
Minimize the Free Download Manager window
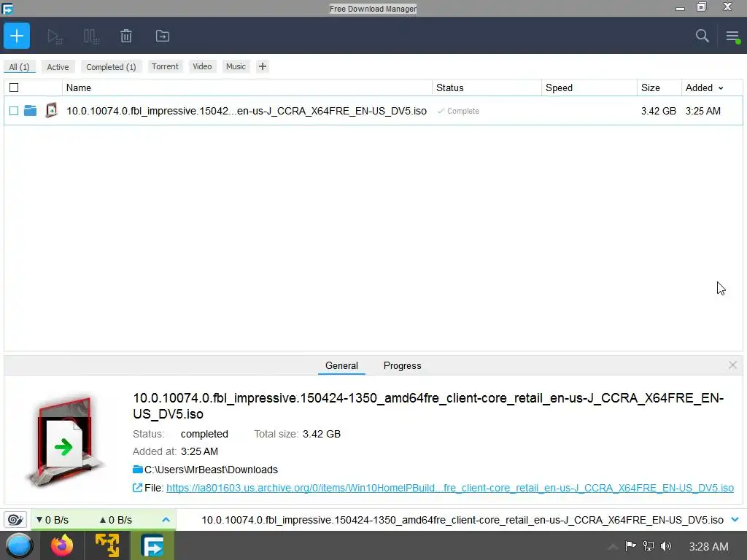pos(681,8)
